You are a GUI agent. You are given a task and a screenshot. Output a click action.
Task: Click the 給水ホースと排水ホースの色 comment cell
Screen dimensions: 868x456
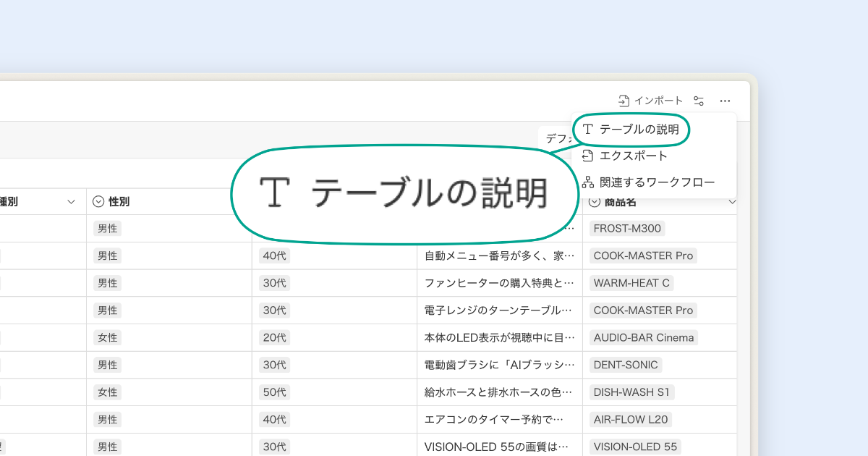coord(500,392)
